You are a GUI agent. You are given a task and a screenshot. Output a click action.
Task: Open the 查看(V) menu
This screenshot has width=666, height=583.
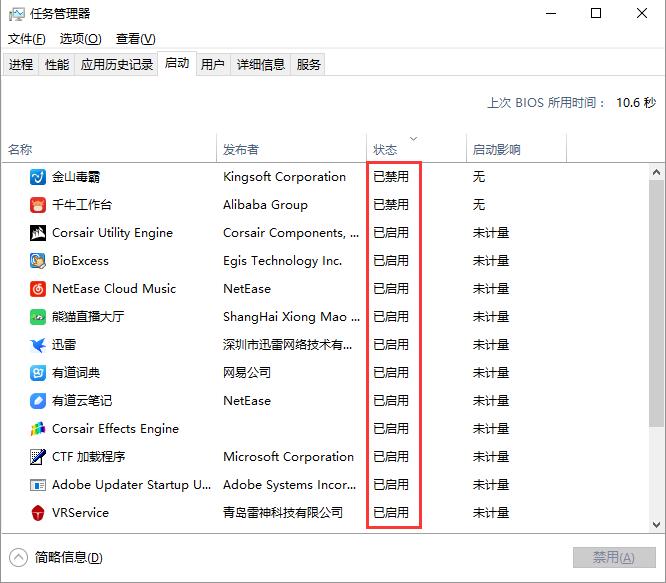pos(135,39)
